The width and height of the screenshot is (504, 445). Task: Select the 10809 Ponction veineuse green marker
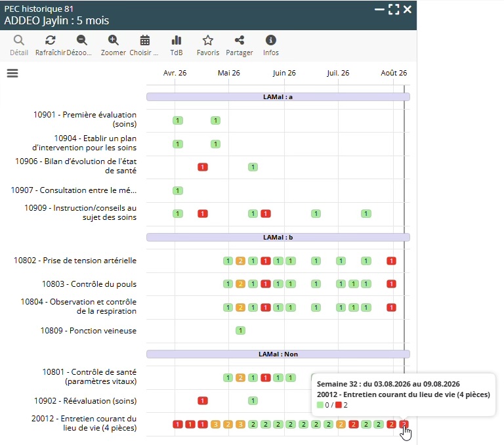pos(240,330)
